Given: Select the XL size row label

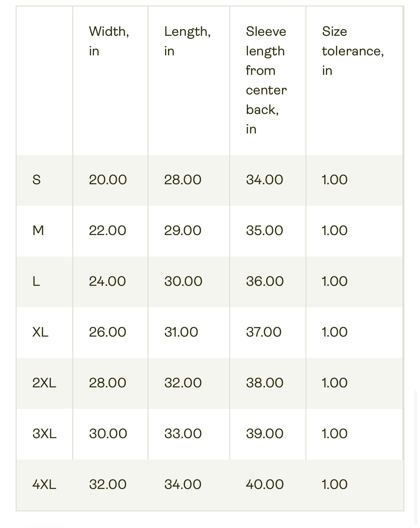Looking at the screenshot, I should [x=40, y=332].
